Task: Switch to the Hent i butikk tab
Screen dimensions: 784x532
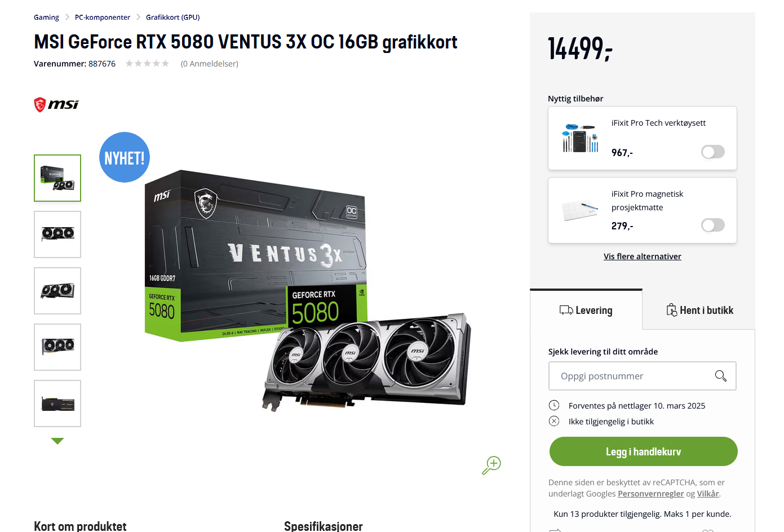Action: 699,309
